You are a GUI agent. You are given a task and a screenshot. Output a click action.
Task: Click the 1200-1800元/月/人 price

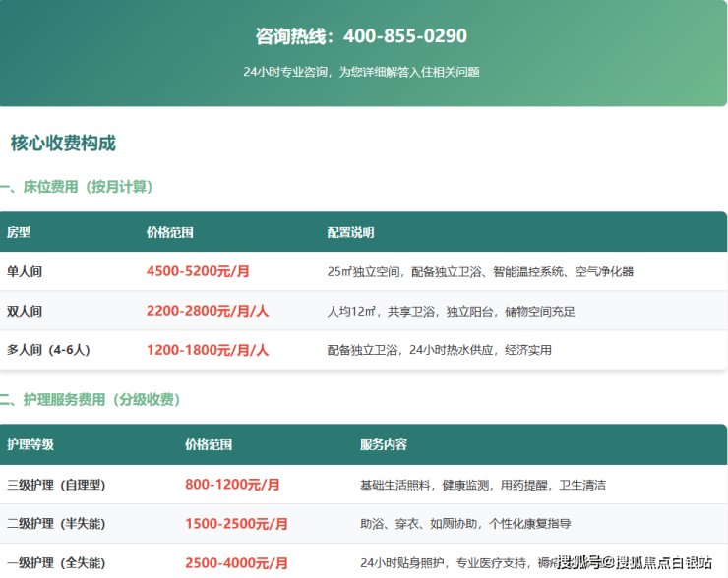tap(208, 350)
